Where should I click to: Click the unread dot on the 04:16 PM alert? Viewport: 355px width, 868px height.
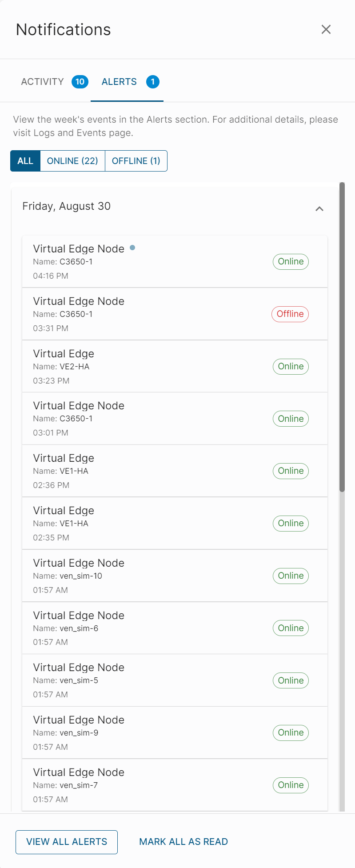(132, 248)
